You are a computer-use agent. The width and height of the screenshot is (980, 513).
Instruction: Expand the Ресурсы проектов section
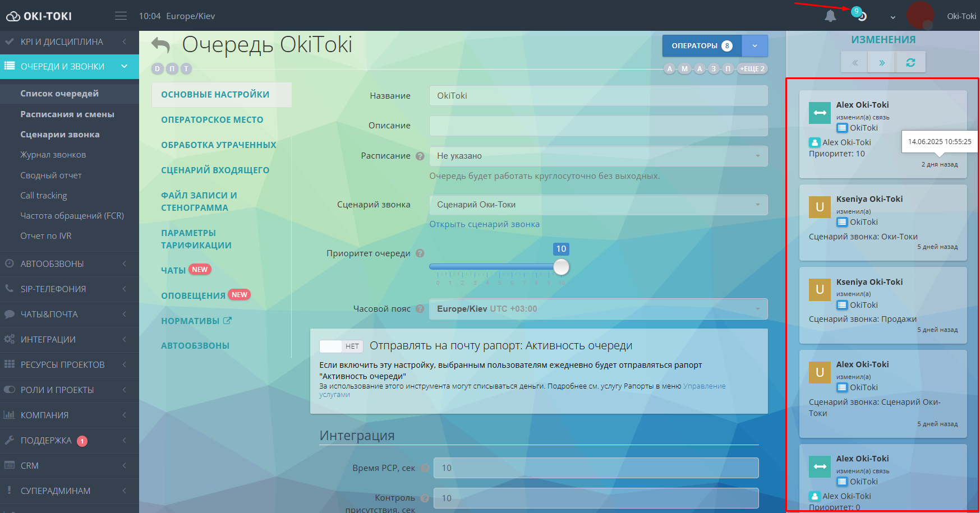70,364
